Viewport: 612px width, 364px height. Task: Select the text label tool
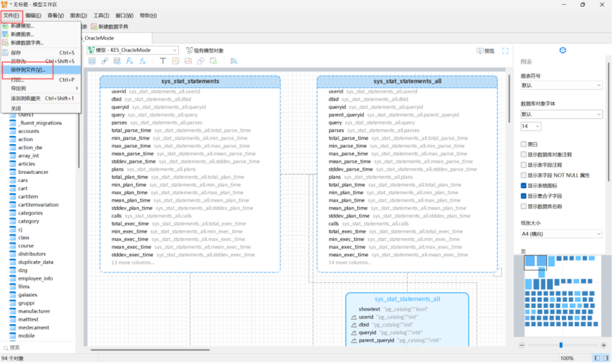(163, 61)
